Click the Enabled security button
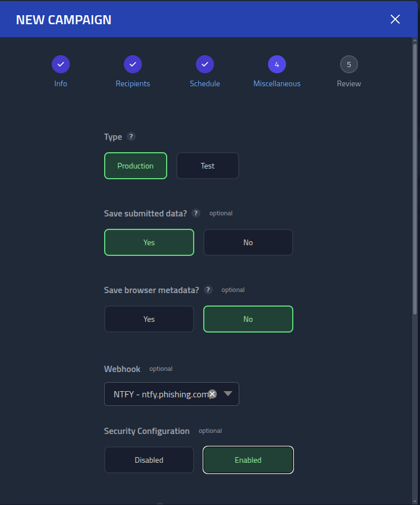Screen dimensions: 420x505 [x=248, y=459]
